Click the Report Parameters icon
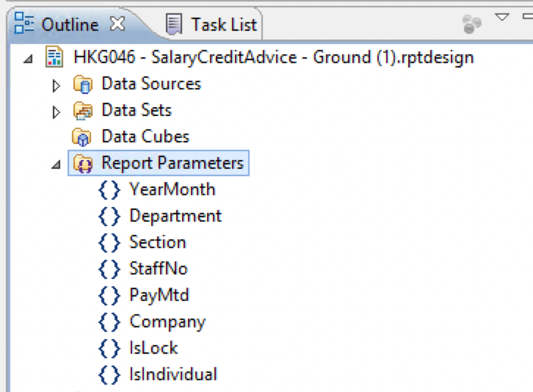The width and height of the screenshot is (533, 392). point(83,163)
